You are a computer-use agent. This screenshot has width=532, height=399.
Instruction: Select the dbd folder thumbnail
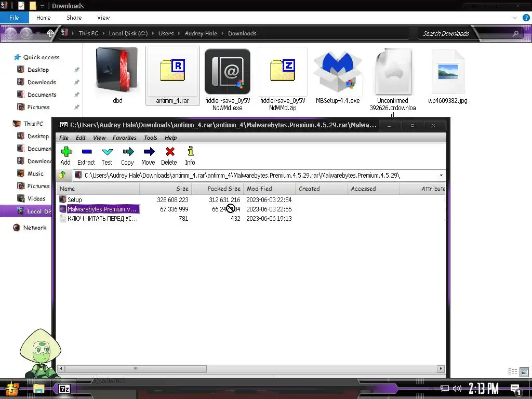tap(117, 75)
